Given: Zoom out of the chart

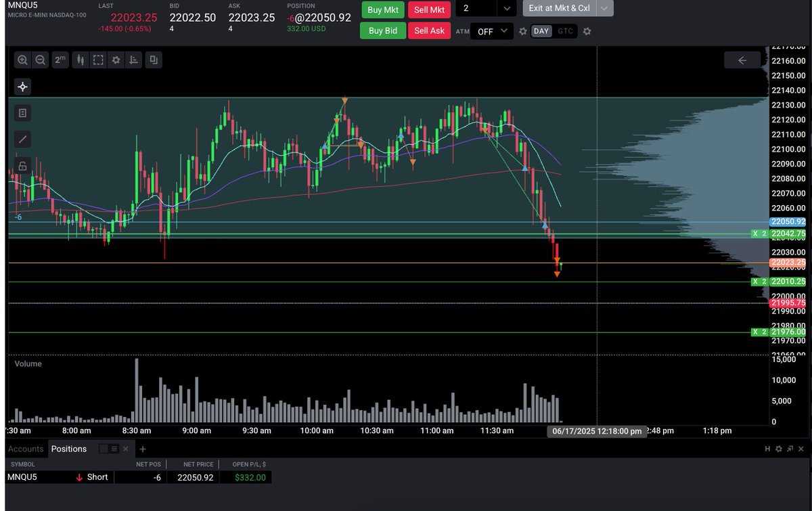Looking at the screenshot, I should 40,60.
